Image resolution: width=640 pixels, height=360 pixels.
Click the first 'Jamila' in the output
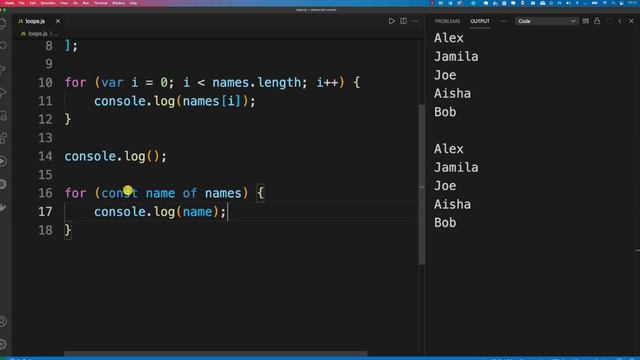pos(456,57)
